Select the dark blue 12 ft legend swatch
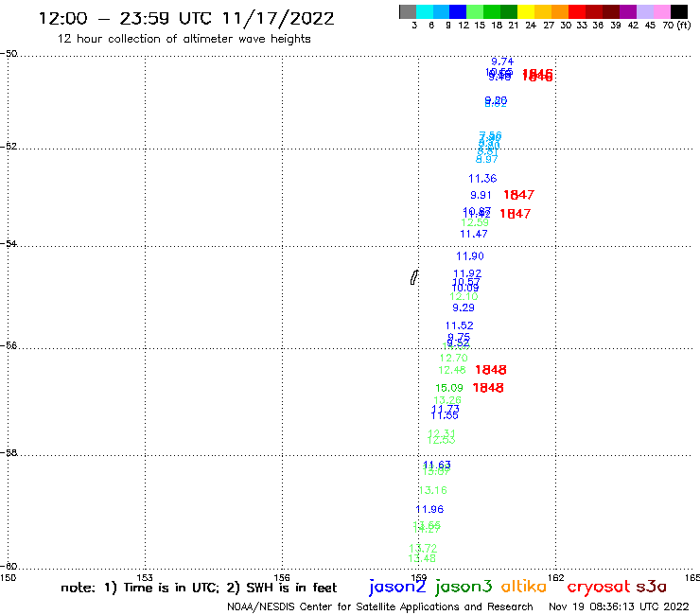 pyautogui.click(x=458, y=11)
